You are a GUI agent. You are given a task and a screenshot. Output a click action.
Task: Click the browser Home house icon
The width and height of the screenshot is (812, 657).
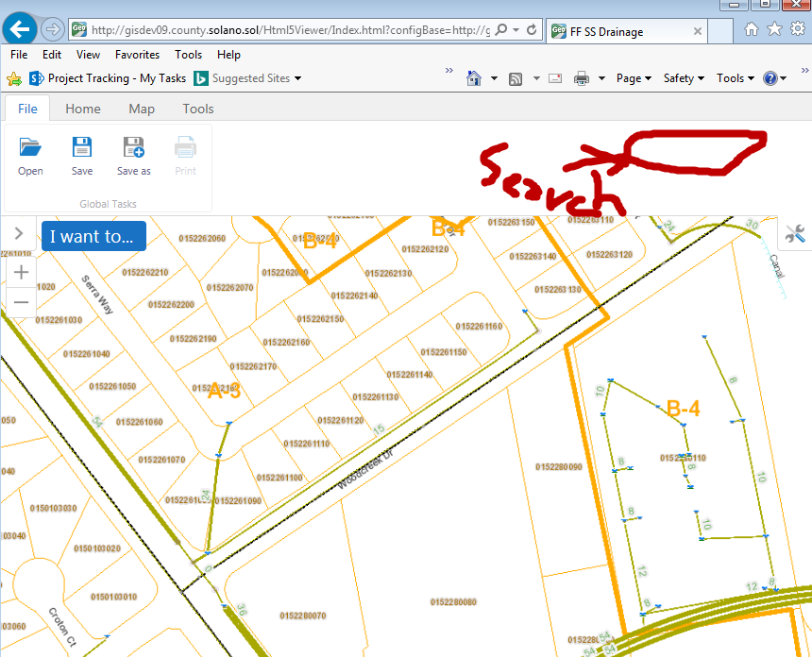point(752,29)
